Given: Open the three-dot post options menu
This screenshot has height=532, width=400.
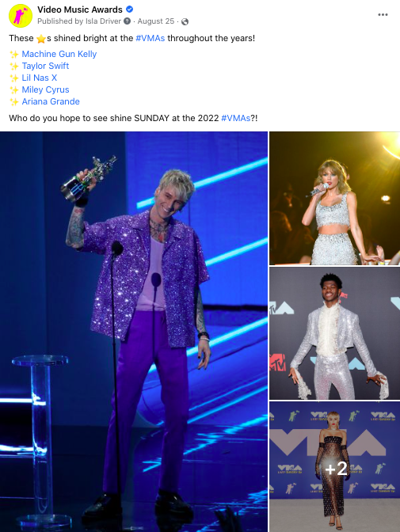Looking at the screenshot, I should click(383, 14).
